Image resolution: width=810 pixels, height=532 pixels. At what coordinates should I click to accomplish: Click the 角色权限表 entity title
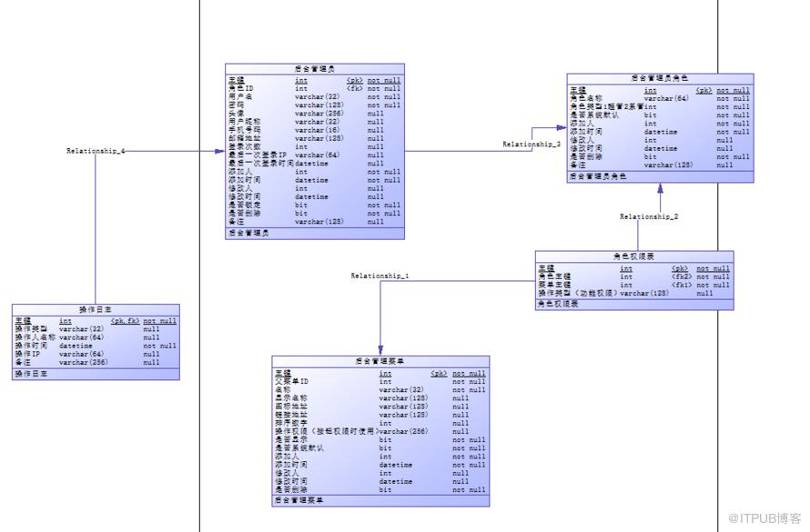coord(633,256)
